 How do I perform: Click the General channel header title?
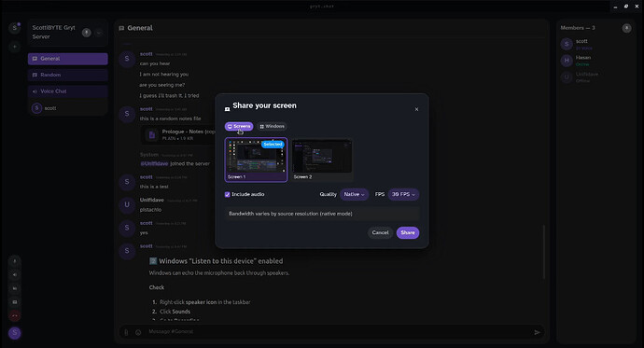click(x=140, y=28)
